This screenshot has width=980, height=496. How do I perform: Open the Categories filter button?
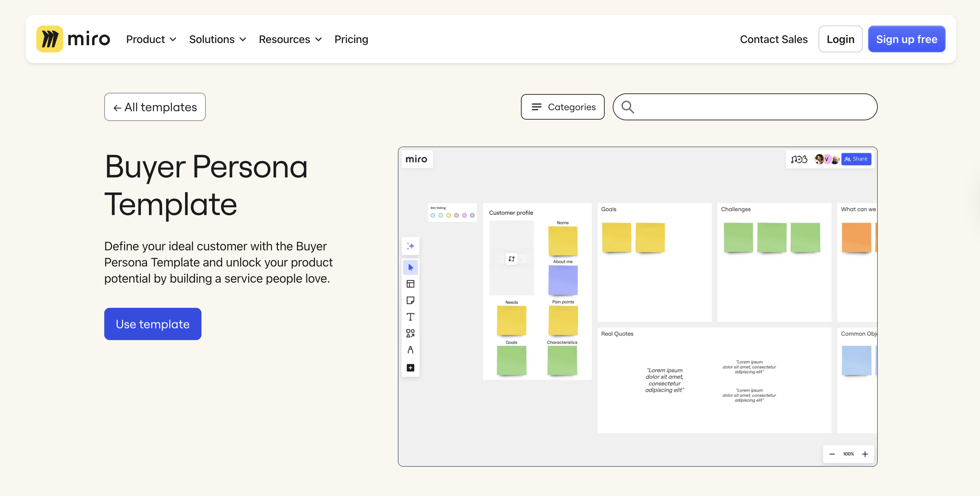point(563,107)
